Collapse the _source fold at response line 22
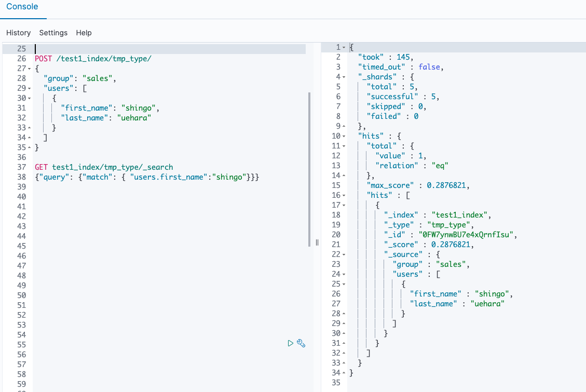 point(344,254)
